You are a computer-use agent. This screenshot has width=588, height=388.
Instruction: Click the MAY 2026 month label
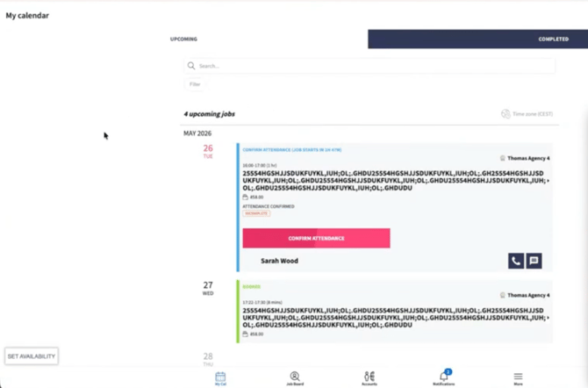197,133
